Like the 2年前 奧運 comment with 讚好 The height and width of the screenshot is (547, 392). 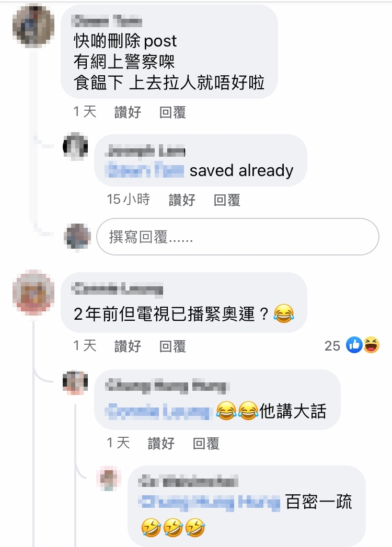[128, 346]
